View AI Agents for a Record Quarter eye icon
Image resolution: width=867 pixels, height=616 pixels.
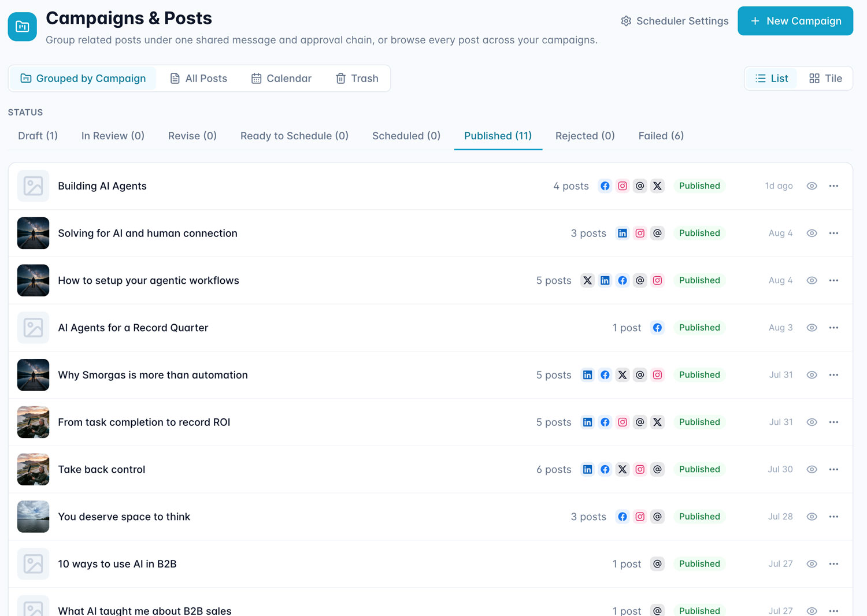tap(812, 328)
